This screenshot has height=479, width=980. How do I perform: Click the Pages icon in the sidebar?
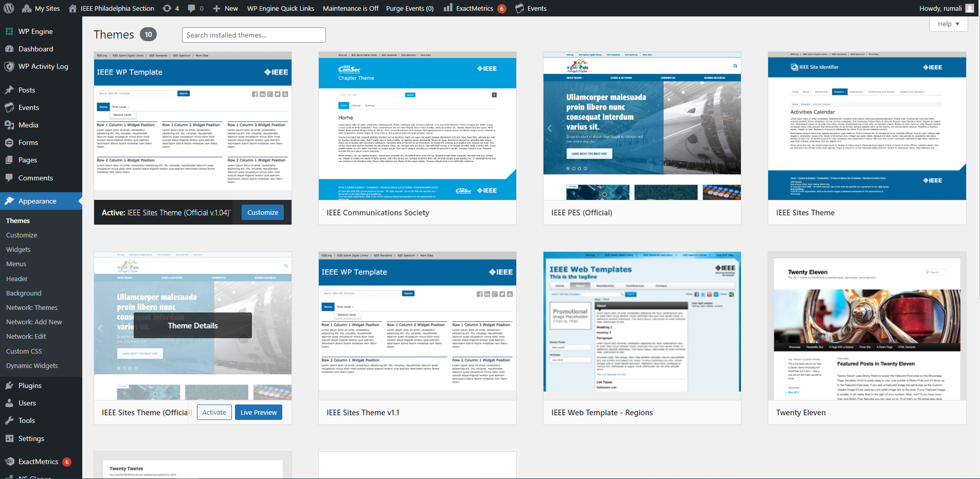(x=10, y=160)
